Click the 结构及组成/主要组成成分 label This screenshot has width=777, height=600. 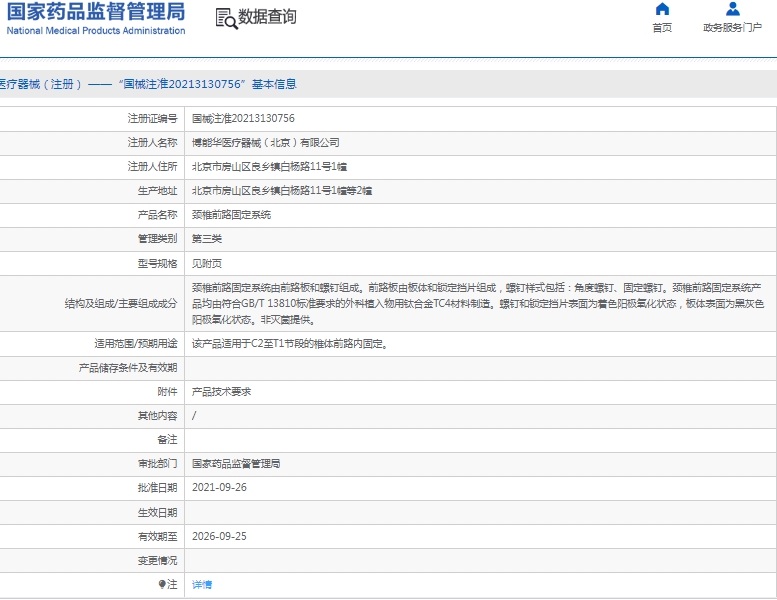pyautogui.click(x=121, y=304)
